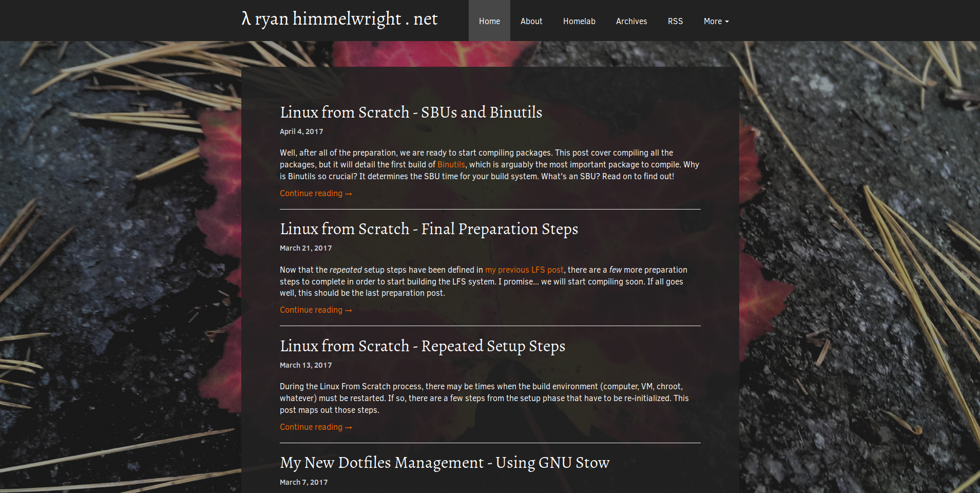The width and height of the screenshot is (980, 493).
Task: Follow the 'my previous LFS post' link
Action: pos(524,270)
